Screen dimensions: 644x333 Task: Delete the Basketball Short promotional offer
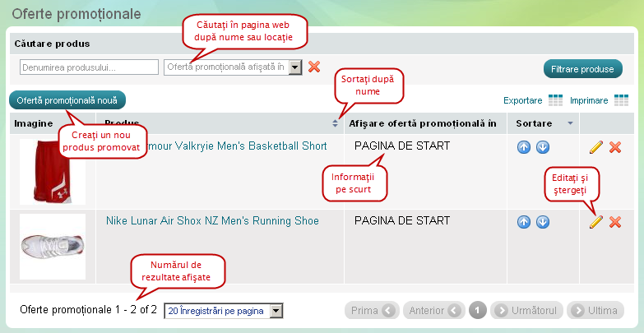click(x=614, y=147)
